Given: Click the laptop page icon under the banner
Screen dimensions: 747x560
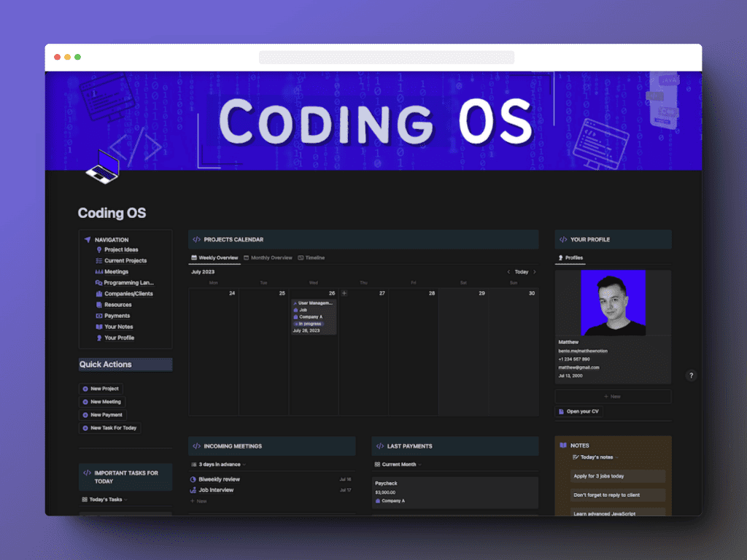Looking at the screenshot, I should (102, 166).
